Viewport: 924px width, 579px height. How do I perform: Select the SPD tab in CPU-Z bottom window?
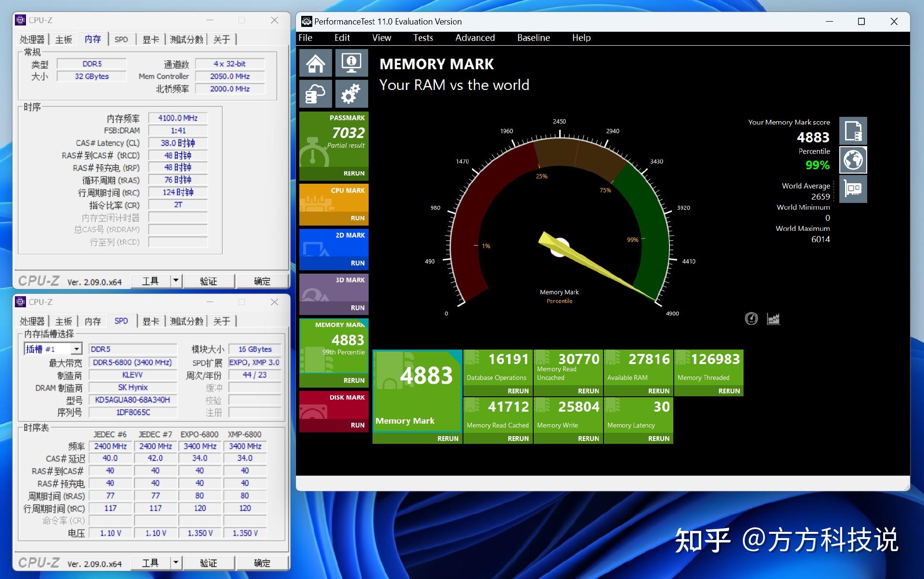point(120,321)
